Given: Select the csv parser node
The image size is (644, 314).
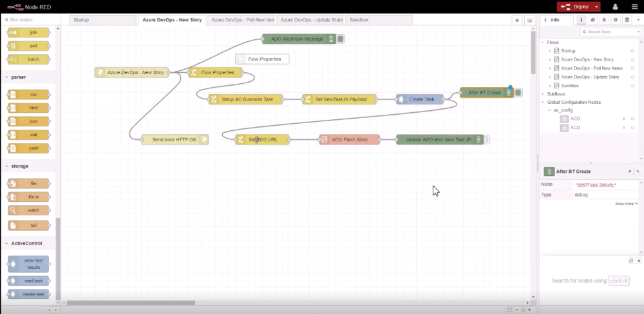Looking at the screenshot, I should pos(28,95).
